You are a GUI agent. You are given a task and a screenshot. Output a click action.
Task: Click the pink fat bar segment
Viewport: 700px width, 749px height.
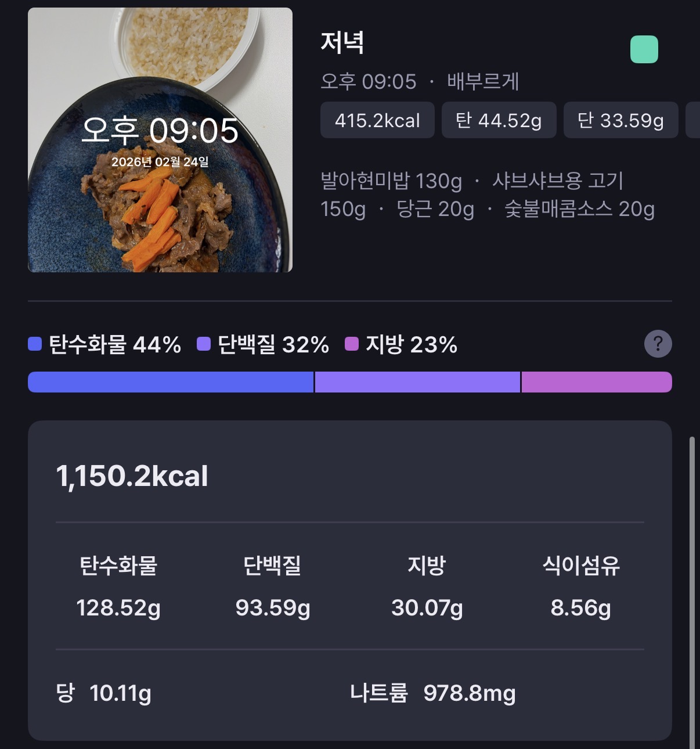596,382
